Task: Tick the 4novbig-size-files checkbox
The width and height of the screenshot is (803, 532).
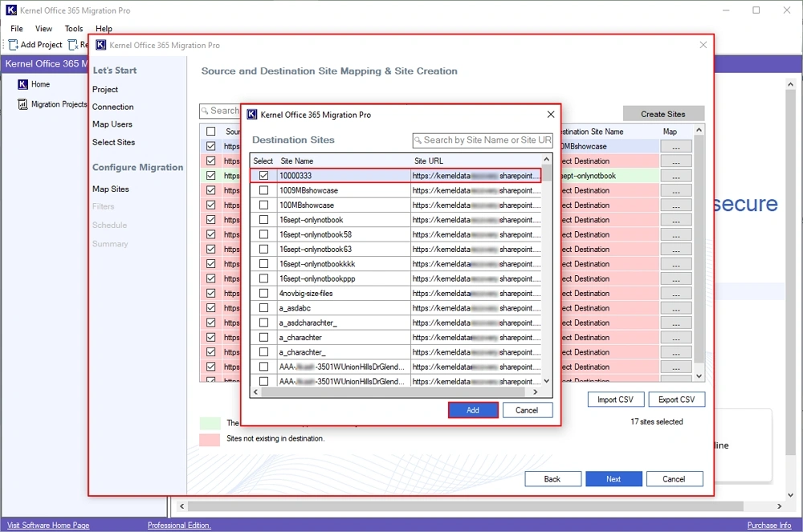Action: (264, 294)
